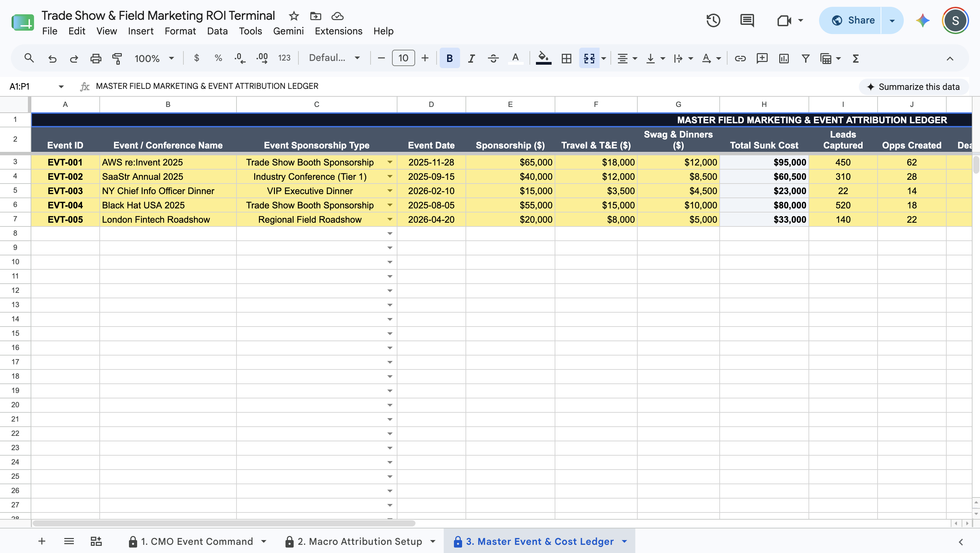Undo the last action
980x553 pixels.
point(52,58)
